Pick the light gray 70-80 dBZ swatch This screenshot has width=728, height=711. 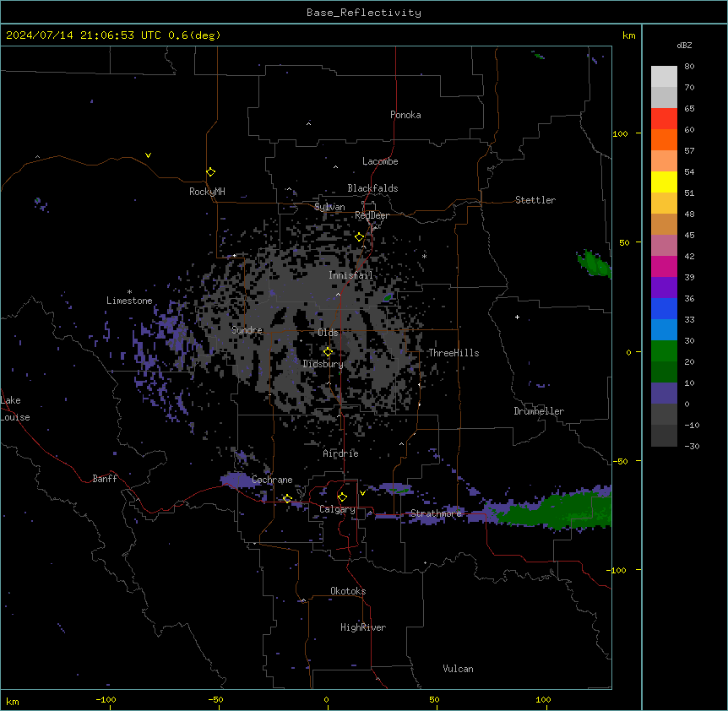coord(664,77)
